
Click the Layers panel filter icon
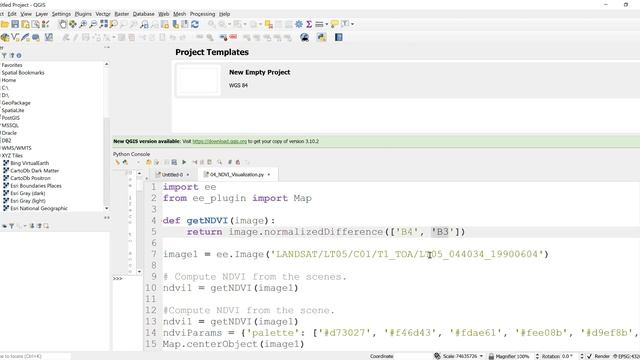11,226
